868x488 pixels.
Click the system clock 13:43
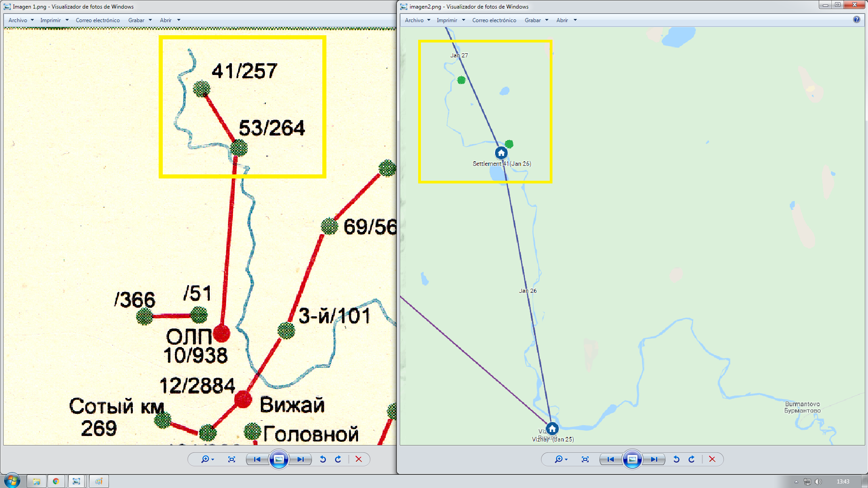pyautogui.click(x=843, y=482)
